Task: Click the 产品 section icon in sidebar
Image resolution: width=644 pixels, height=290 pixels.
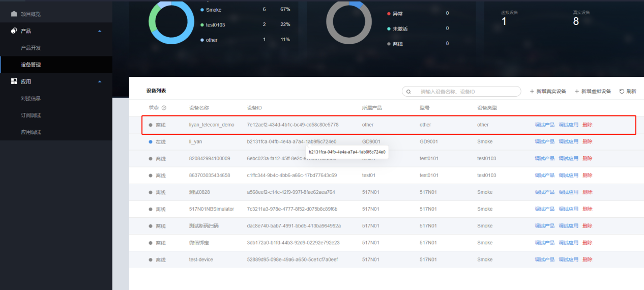Action: (x=14, y=31)
